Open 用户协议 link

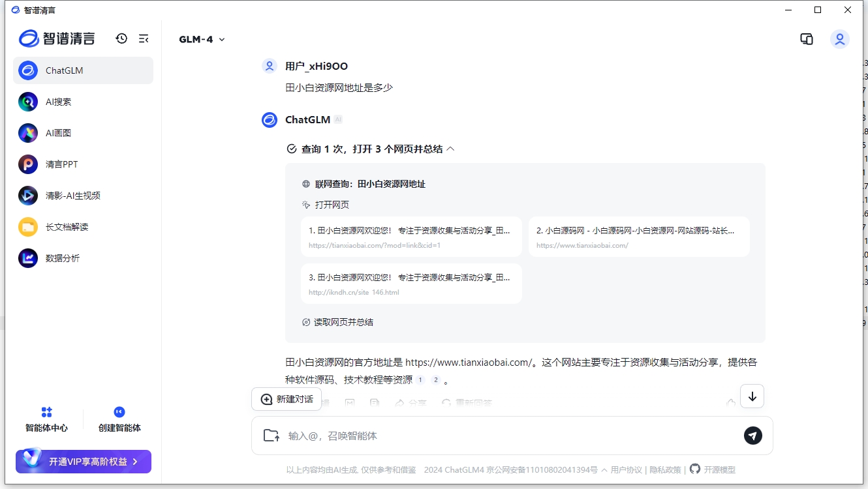[627, 469]
